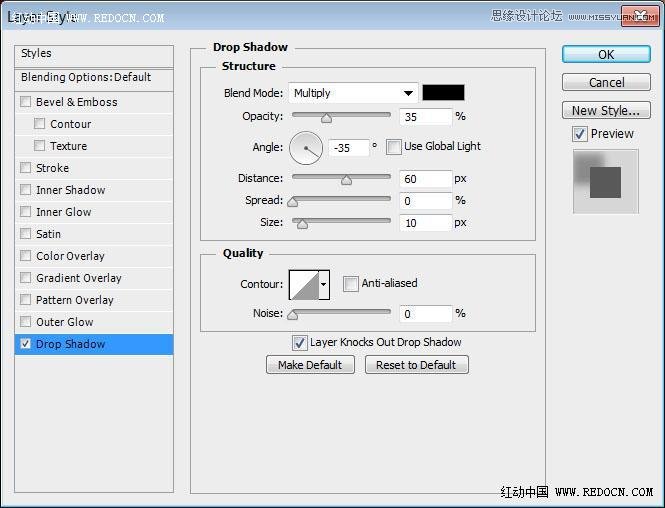Click the Angle dial control
665x508 pixels.
coord(306,148)
